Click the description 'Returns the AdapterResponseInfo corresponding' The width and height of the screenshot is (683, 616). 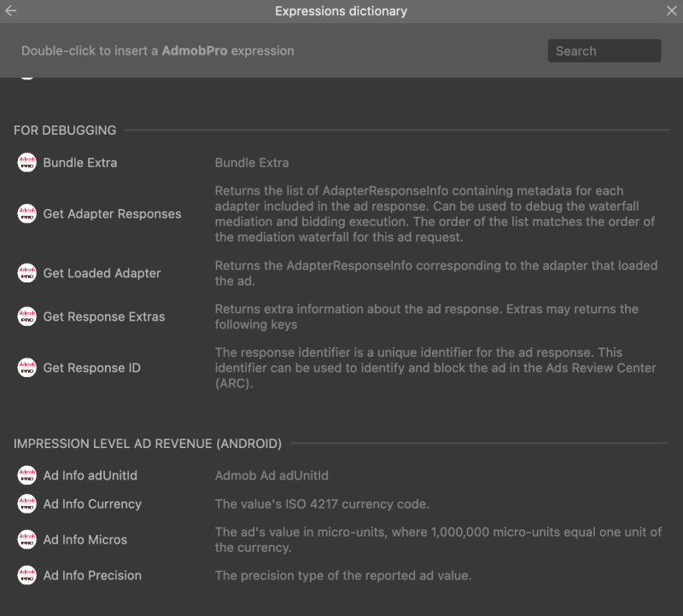click(x=436, y=273)
